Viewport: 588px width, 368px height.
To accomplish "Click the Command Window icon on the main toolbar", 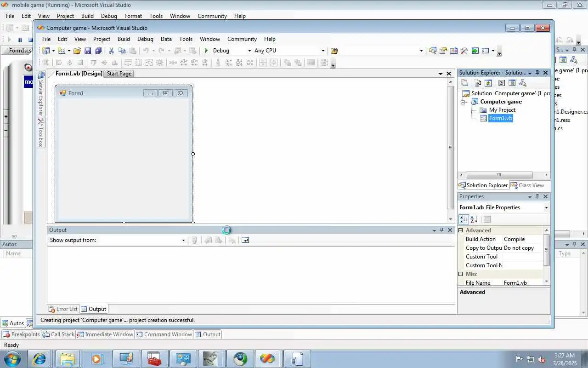I will pyautogui.click(x=486, y=51).
